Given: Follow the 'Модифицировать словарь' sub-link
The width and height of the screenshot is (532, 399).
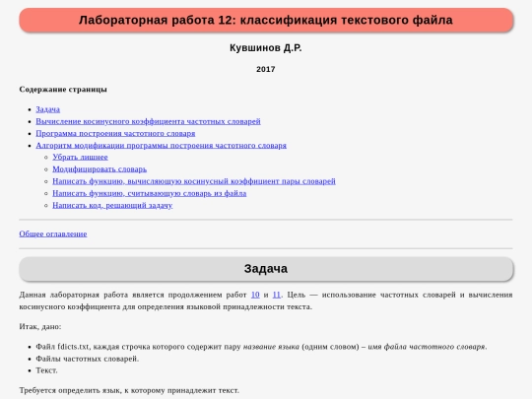Looking at the screenshot, I should 100,169.
